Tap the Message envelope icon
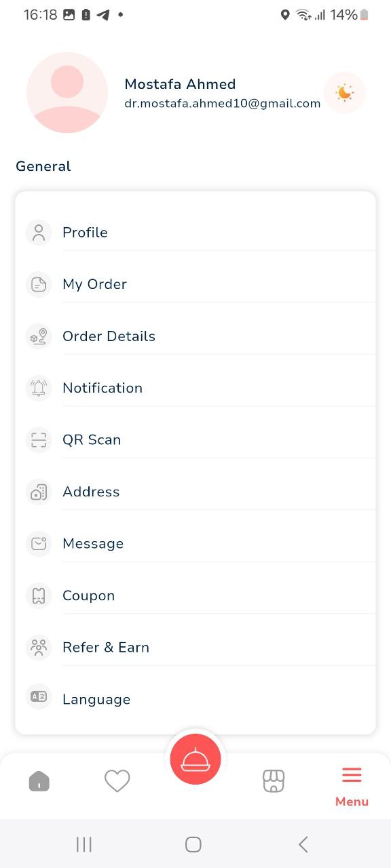The height and width of the screenshot is (868, 391). [39, 544]
